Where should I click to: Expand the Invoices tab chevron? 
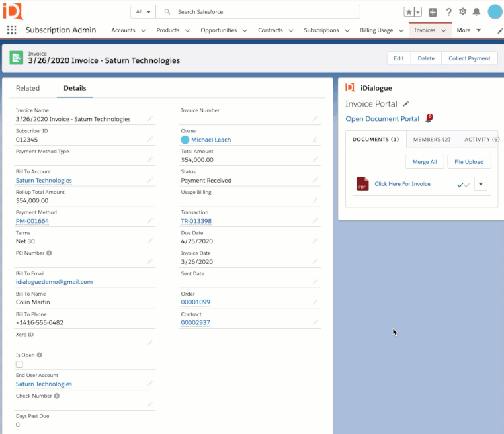tap(444, 30)
